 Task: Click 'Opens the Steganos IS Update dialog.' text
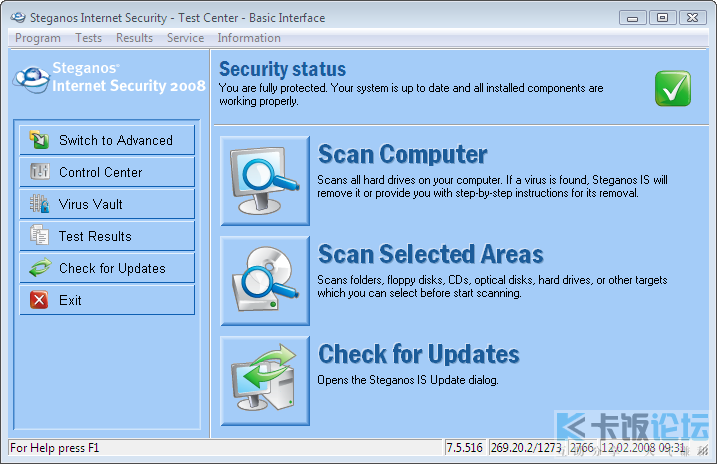pyautogui.click(x=408, y=380)
